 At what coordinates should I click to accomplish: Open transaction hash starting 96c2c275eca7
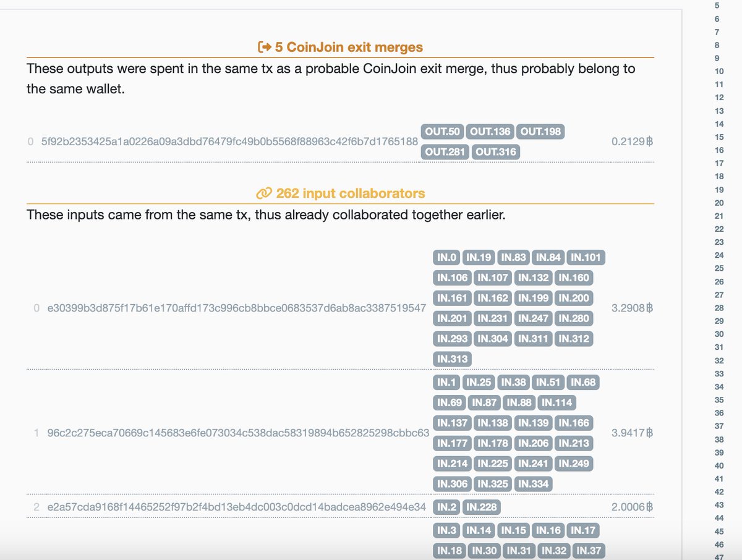point(238,433)
